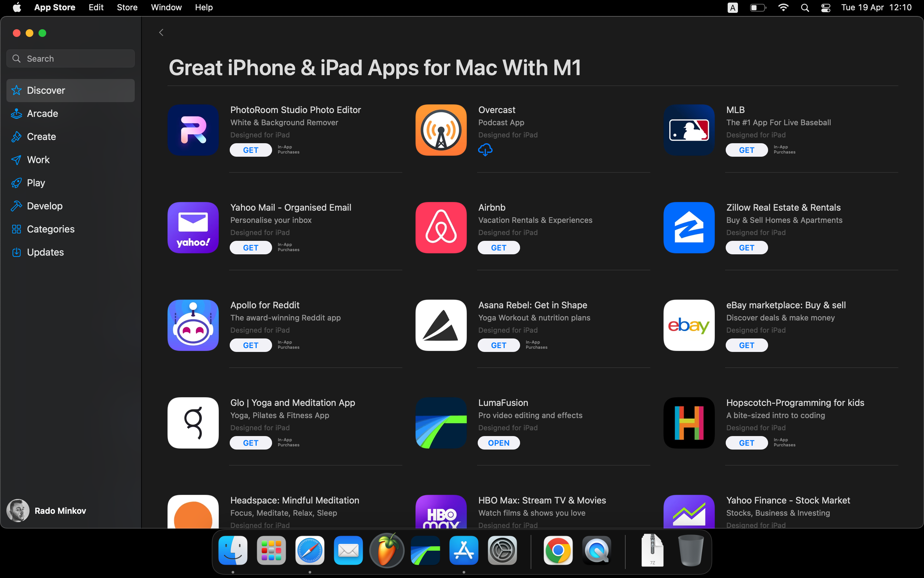924x578 pixels.
Task: Switch to the Create section
Action: pos(71,136)
